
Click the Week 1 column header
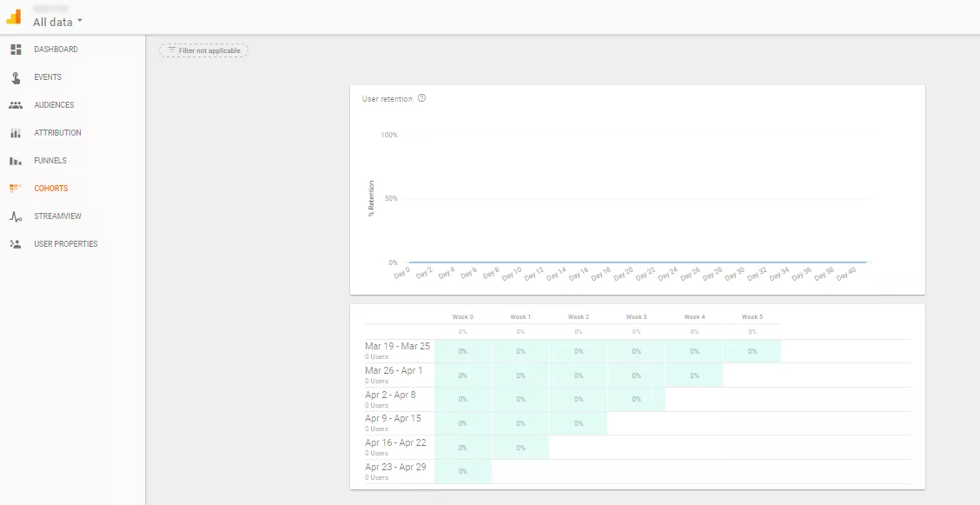[520, 317]
